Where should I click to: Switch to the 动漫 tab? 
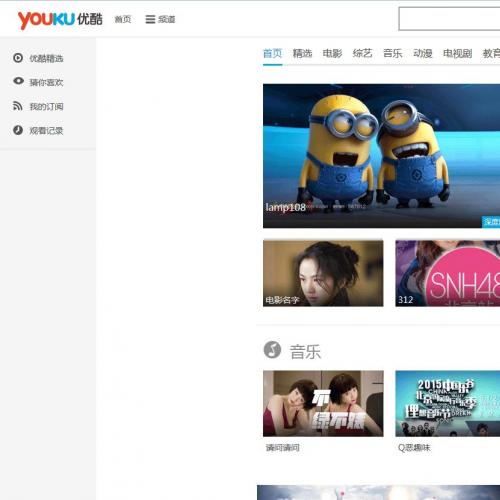(x=423, y=53)
